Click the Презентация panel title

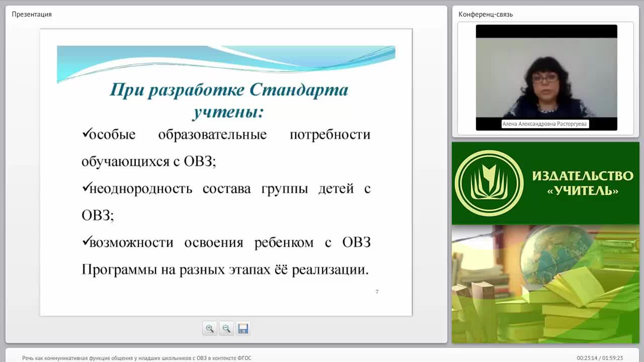32,14
